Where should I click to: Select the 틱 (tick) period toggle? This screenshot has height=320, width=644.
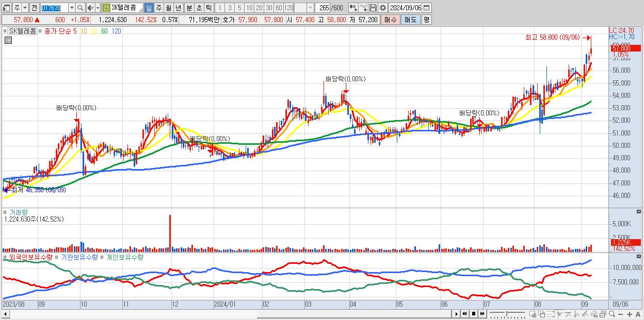pos(208,8)
